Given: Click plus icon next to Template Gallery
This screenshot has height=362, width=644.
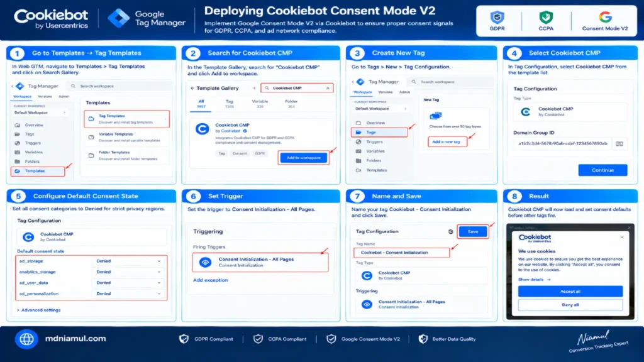Looking at the screenshot, I should point(254,88).
